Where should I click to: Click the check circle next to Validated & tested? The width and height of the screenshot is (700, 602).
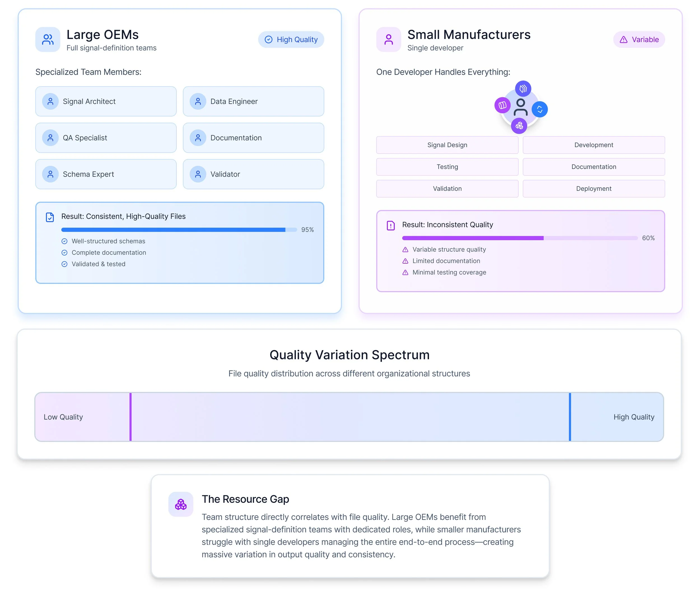pyautogui.click(x=64, y=264)
